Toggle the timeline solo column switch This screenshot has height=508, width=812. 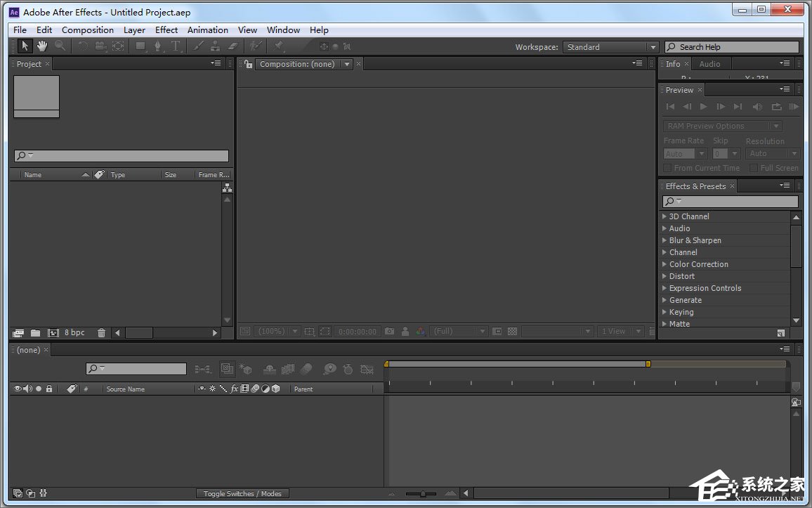(39, 389)
